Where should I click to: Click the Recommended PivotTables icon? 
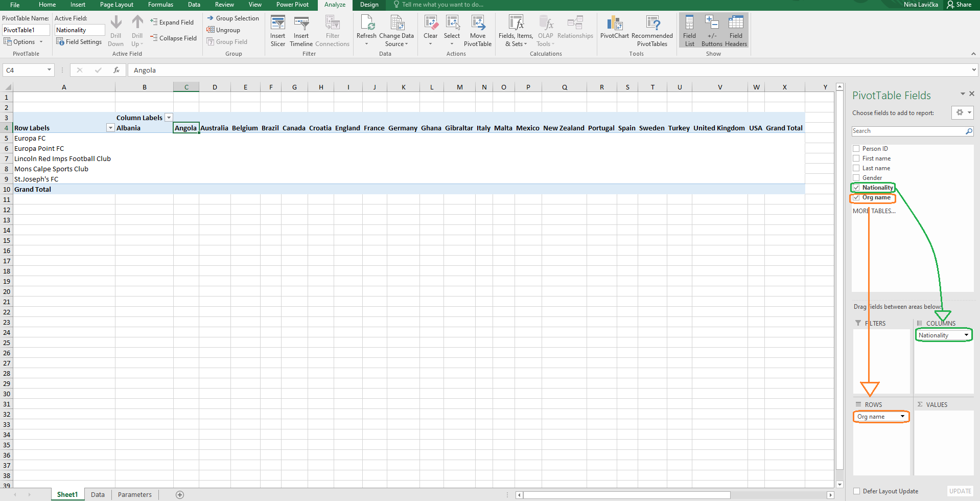click(x=652, y=24)
